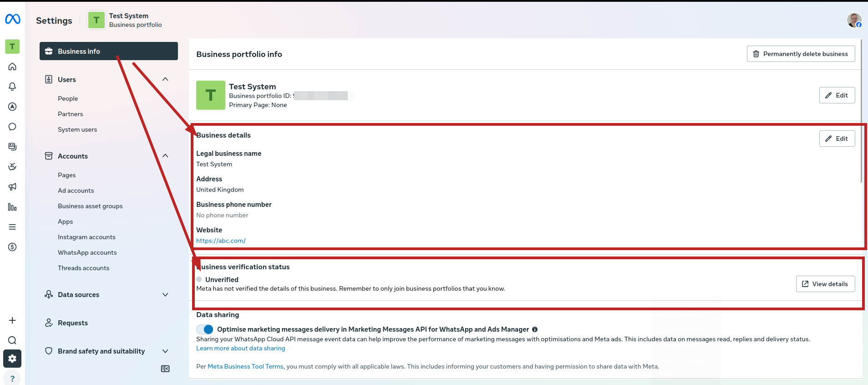Viewport: 868px width, 385px height.
Task: Click the Meta logo icon
Action: click(x=12, y=19)
